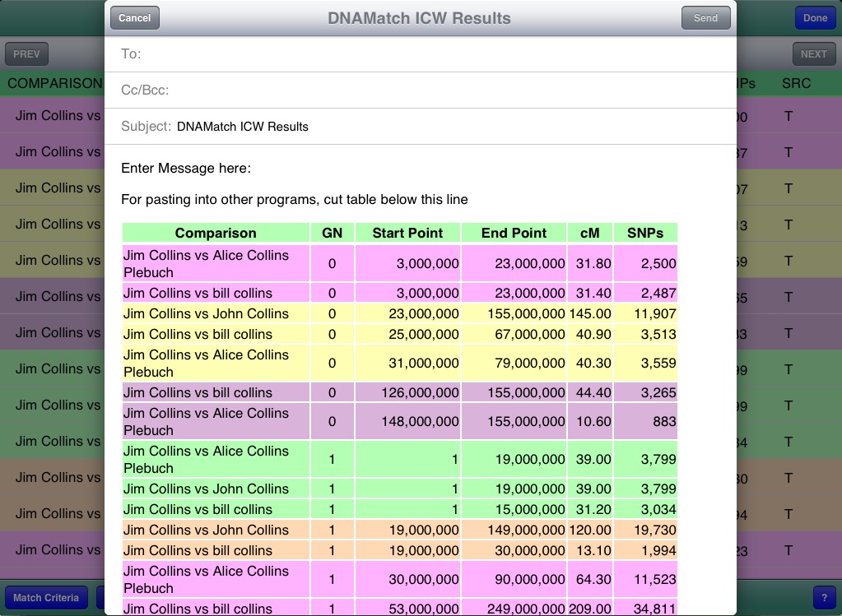The height and width of the screenshot is (616, 842).
Task: Send the DNAMatch ICW Results email
Action: 705,18
